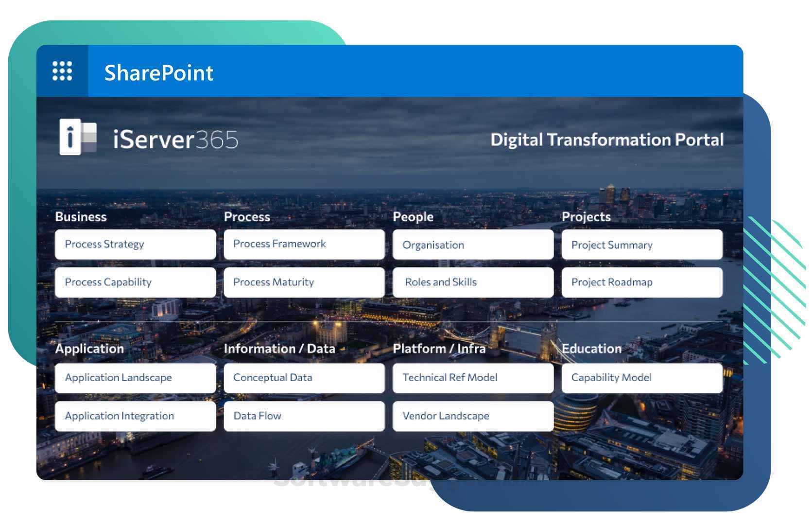Open the Process Framework tile

tap(304, 244)
